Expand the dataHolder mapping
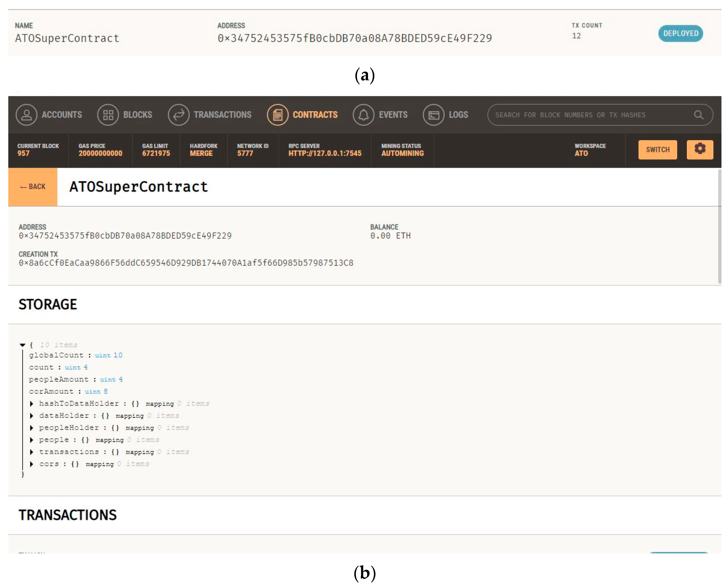This screenshot has width=728, height=588. coord(32,416)
